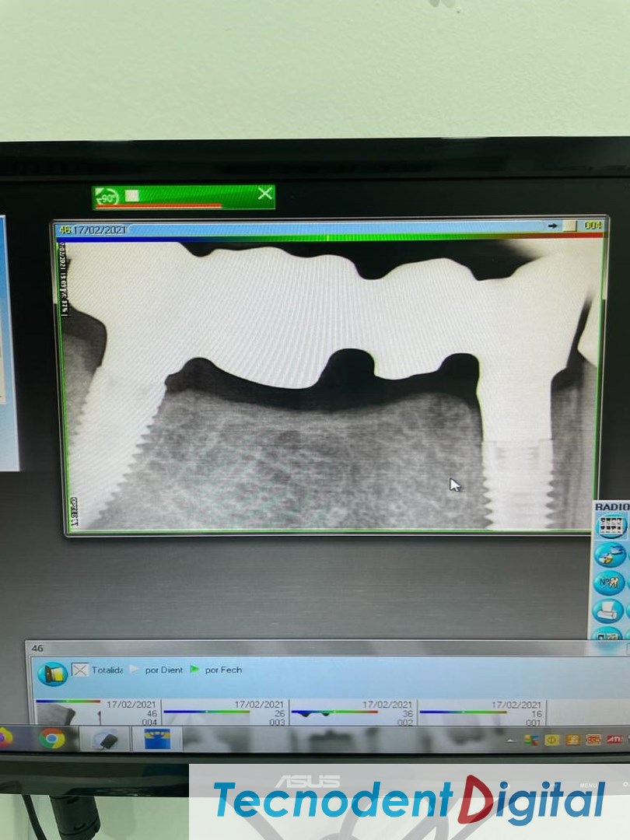Click the bottom partially visible RADIO panel icon
The image size is (630, 840).
tap(609, 633)
